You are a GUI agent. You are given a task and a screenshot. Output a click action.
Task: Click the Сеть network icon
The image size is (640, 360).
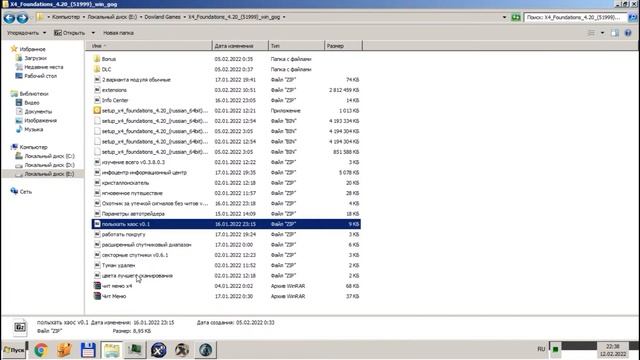[14, 191]
